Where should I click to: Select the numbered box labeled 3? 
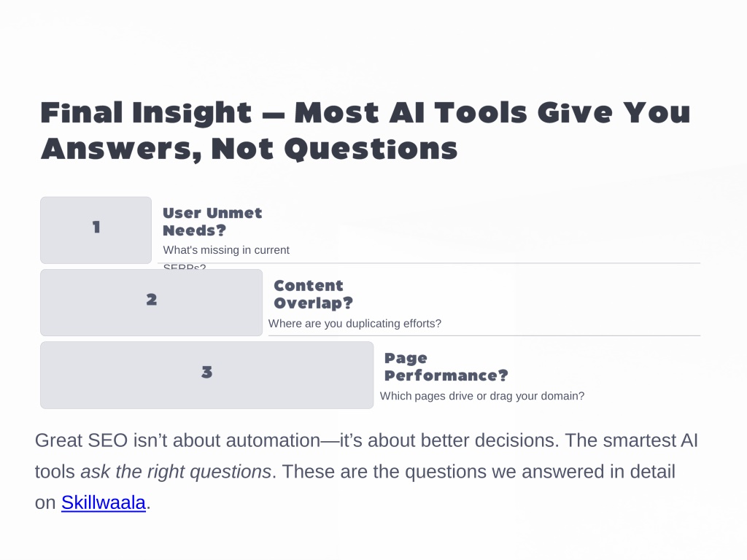[x=206, y=375]
